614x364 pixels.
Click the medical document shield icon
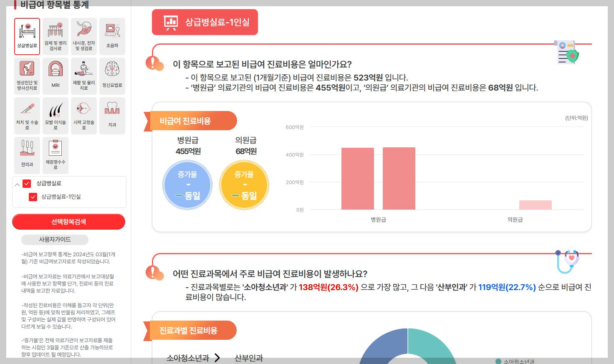point(566,52)
